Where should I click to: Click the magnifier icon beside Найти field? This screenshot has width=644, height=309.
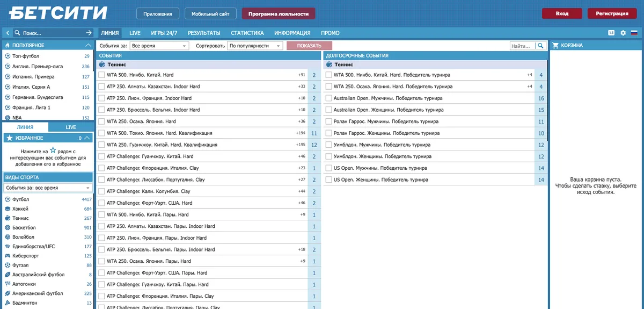(x=541, y=46)
